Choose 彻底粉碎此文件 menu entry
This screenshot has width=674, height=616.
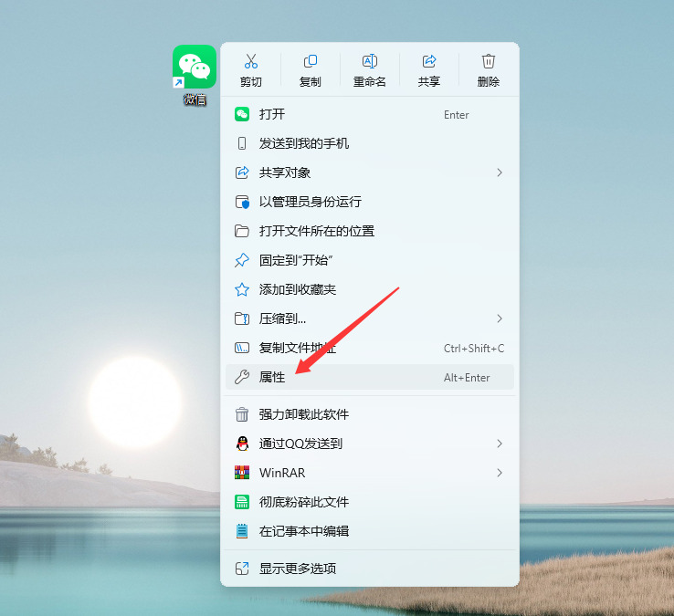click(x=370, y=502)
